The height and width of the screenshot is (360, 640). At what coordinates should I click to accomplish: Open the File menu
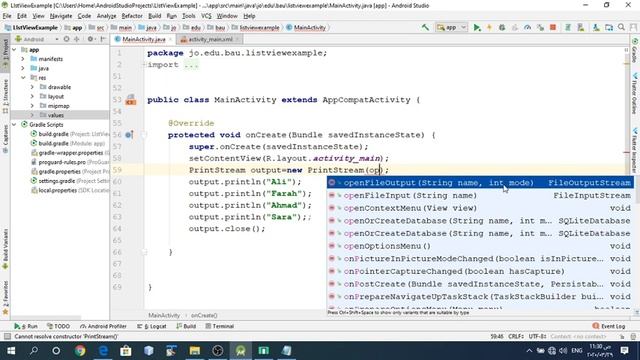[x=7, y=16]
